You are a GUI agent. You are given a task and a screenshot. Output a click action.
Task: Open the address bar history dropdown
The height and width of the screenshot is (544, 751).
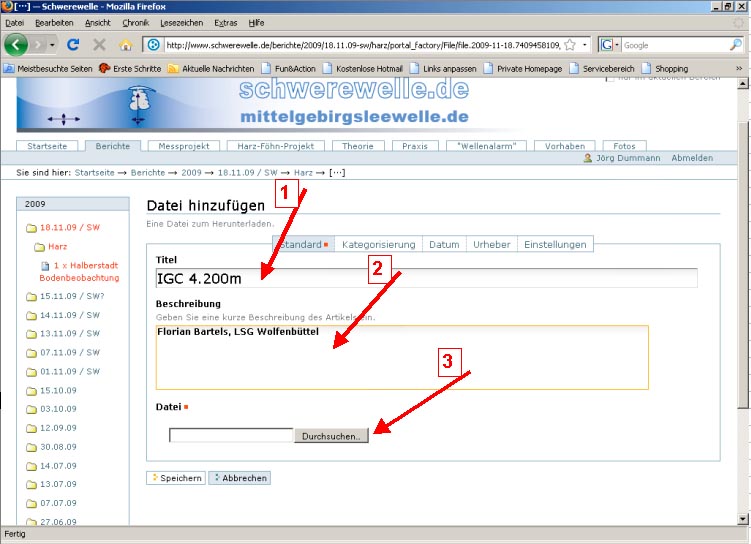pyautogui.click(x=584, y=45)
